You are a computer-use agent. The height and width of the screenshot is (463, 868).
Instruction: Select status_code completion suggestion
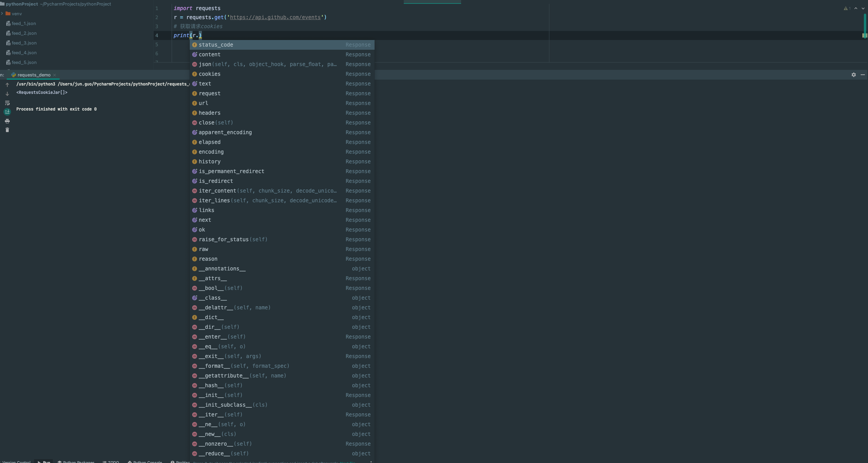216,45
